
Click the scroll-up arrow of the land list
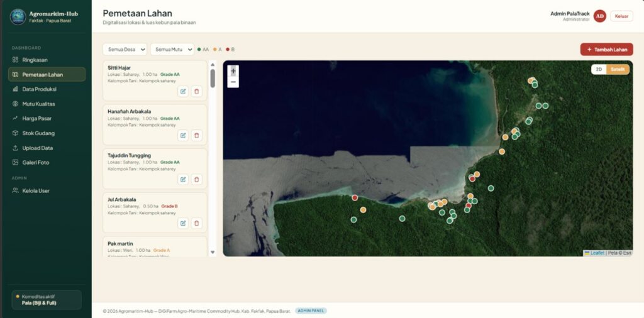(x=213, y=65)
